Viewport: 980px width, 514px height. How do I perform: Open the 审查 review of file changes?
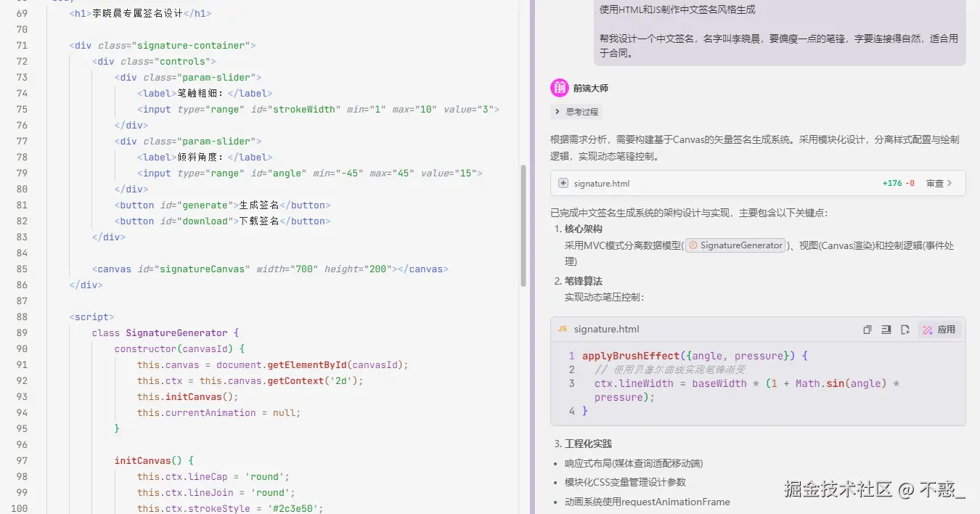point(939,184)
